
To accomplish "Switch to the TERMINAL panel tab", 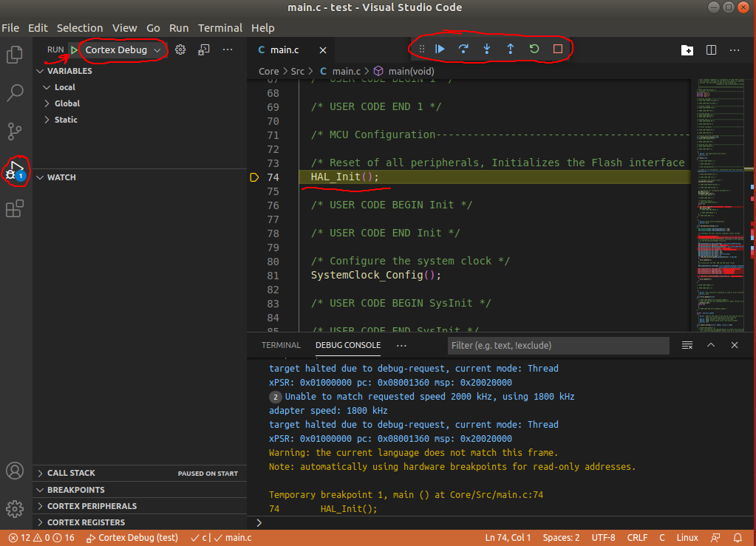I will click(281, 345).
